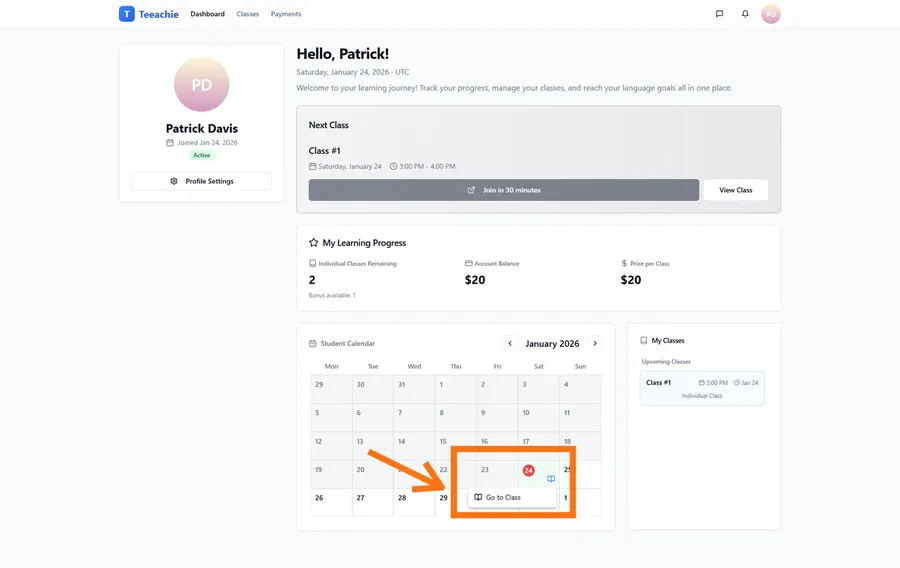Open the Payments tab
Image resolution: width=900 pixels, height=568 pixels.
pos(286,14)
